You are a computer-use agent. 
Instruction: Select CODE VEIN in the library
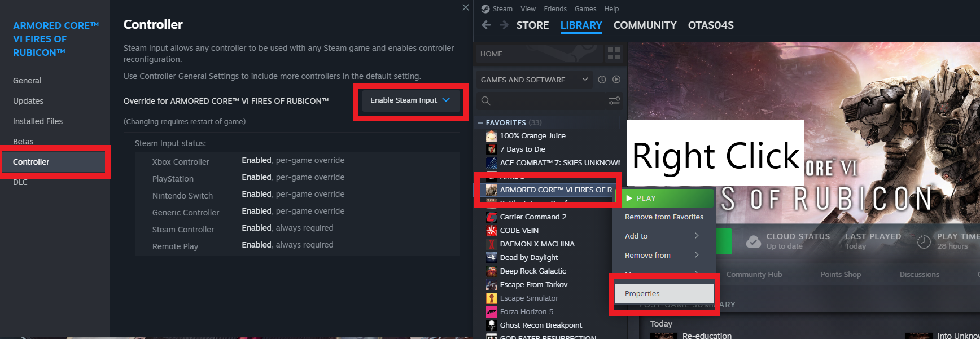[x=519, y=230]
